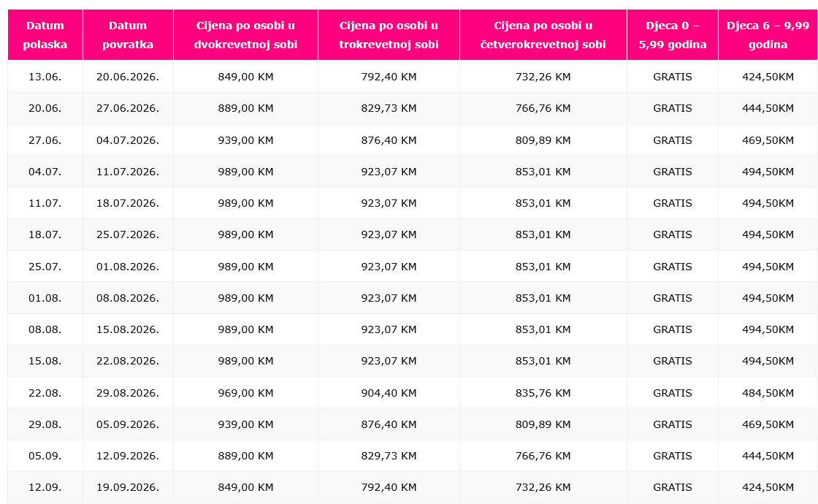
Task: Click the 'Datum povratka' column header
Action: tap(128, 35)
